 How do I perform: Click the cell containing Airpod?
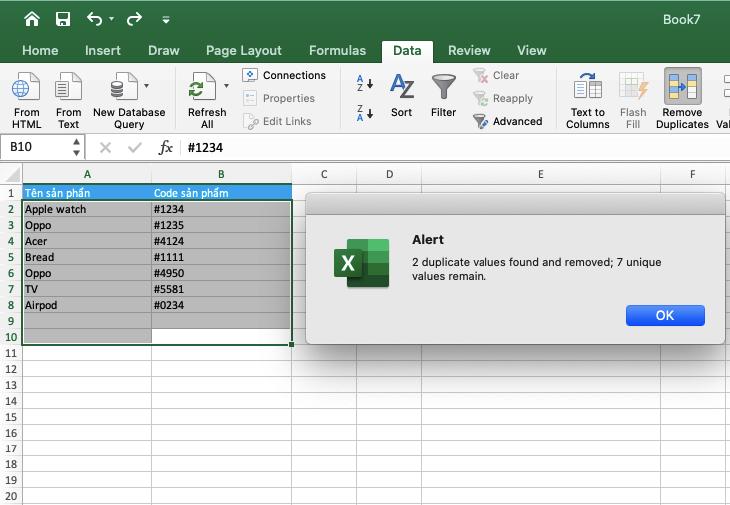pos(87,305)
